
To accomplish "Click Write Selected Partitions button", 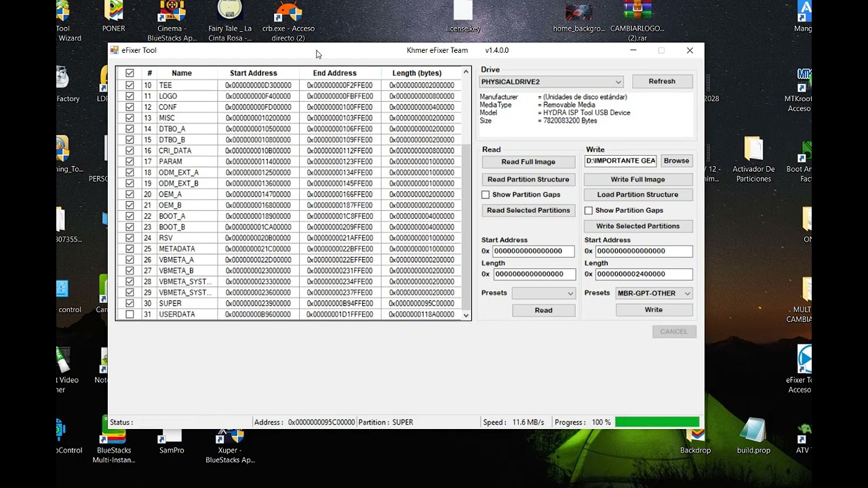I will click(x=638, y=226).
